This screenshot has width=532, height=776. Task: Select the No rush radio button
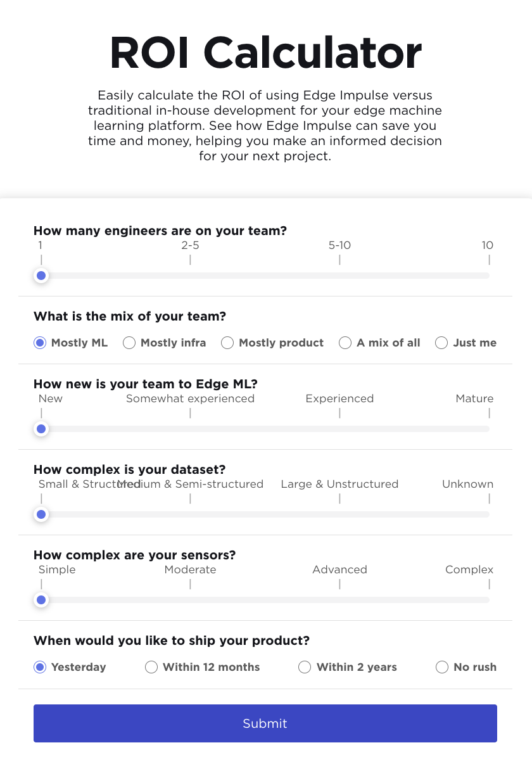click(442, 667)
